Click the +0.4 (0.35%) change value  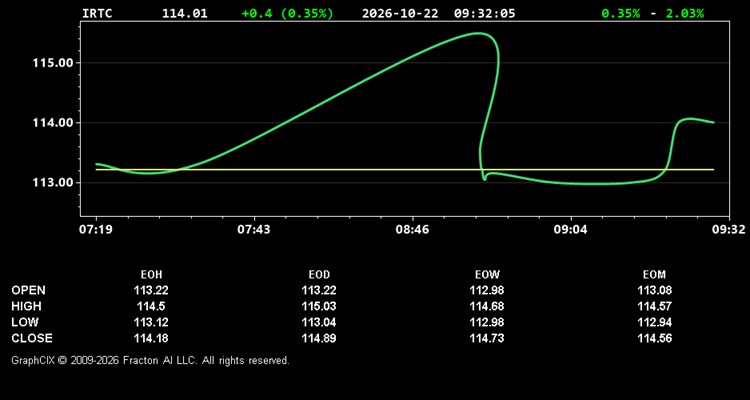click(x=287, y=13)
